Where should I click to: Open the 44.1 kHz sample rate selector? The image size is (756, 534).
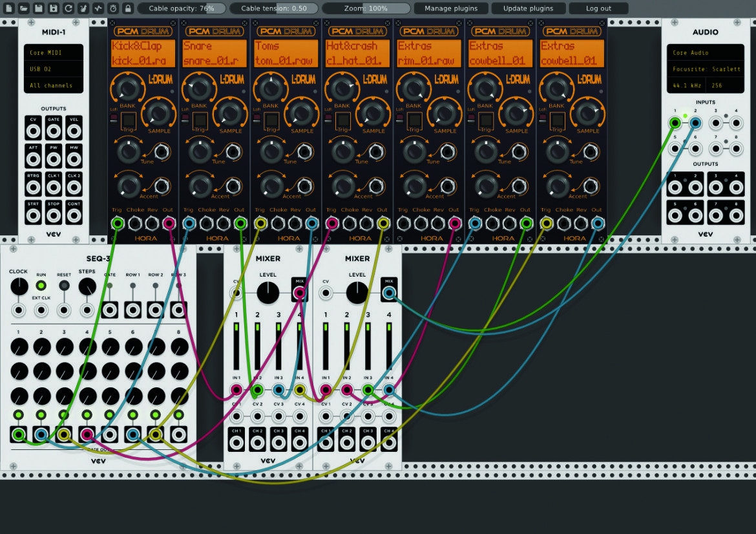pos(687,85)
